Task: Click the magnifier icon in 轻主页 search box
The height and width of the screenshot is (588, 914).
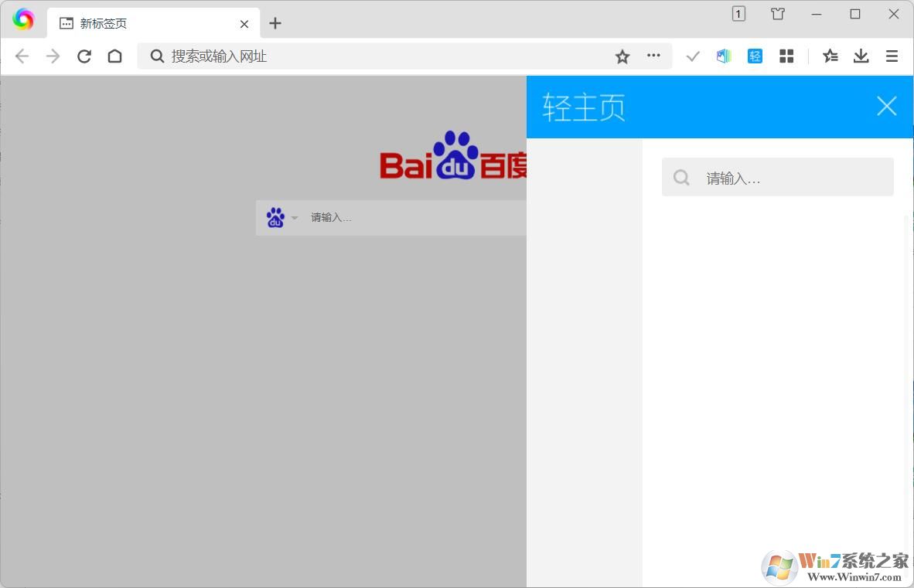Action: [x=680, y=178]
